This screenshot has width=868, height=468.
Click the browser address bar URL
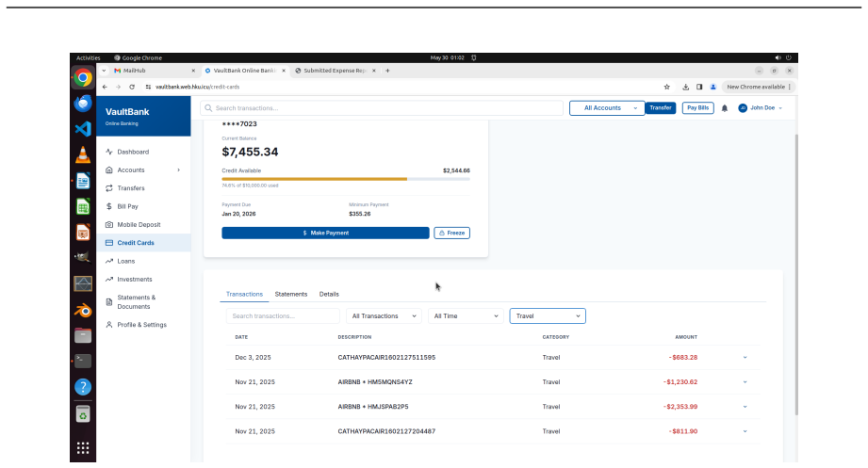tap(197, 87)
